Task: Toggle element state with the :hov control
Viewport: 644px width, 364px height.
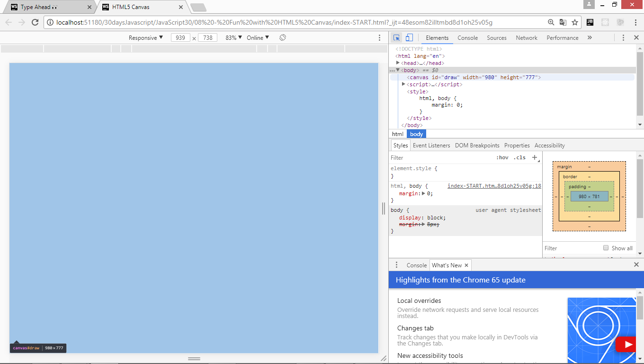Action: 503,157
